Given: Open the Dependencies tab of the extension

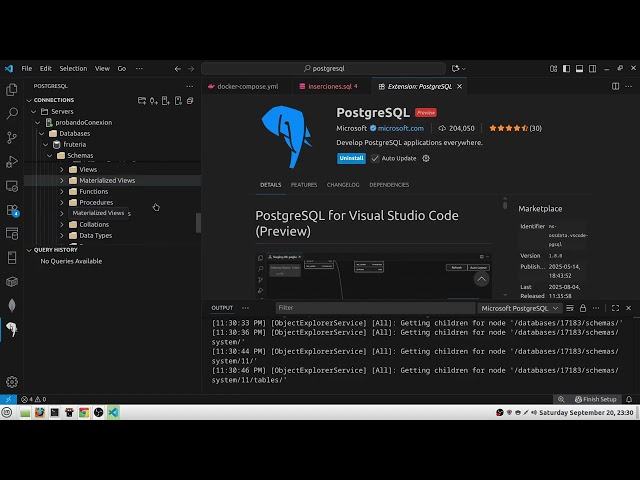Looking at the screenshot, I should coord(389,185).
